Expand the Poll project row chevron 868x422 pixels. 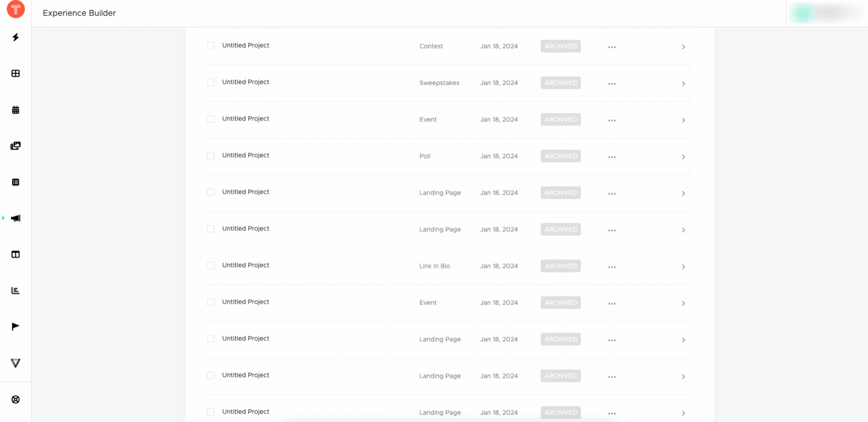683,157
